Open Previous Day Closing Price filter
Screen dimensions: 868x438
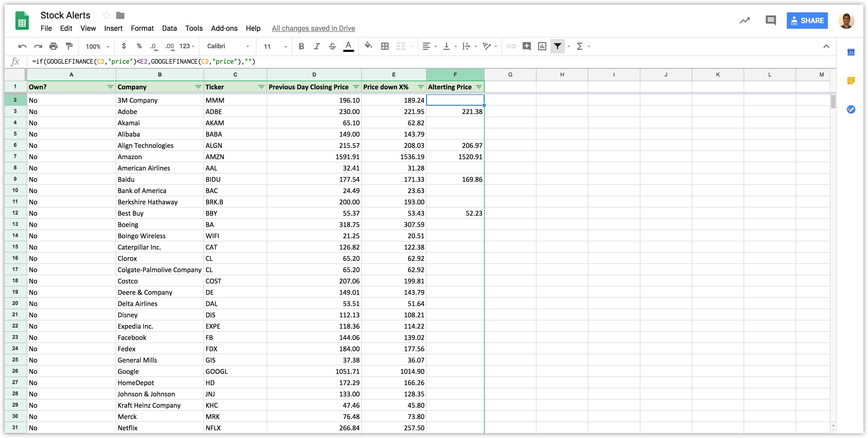click(x=356, y=87)
